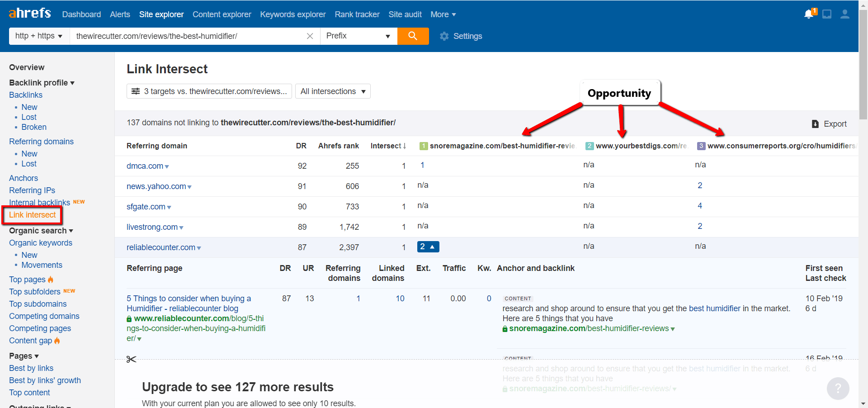Open reliablecounter.com domain link
The height and width of the screenshot is (408, 868).
[x=161, y=247]
